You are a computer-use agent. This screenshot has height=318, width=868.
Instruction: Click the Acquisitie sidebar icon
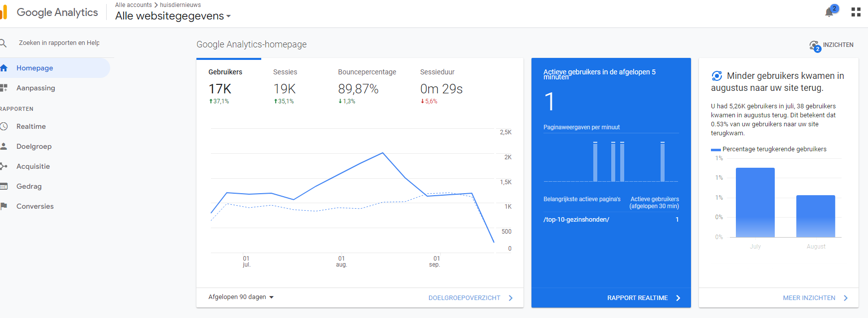tap(3, 166)
